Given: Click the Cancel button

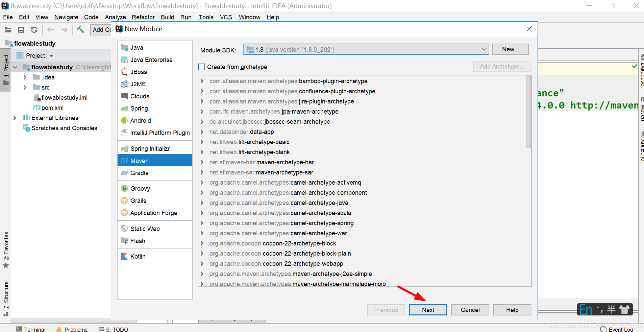Looking at the screenshot, I should [470, 310].
